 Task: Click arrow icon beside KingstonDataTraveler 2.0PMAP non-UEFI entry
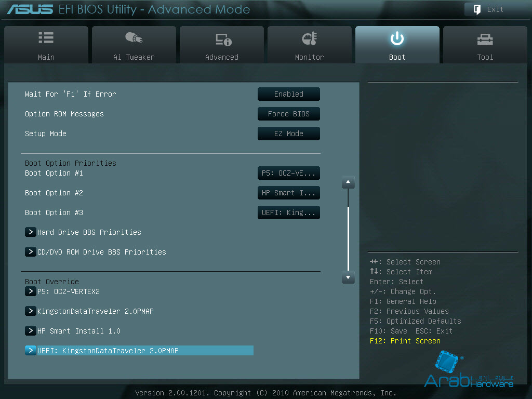point(31,311)
